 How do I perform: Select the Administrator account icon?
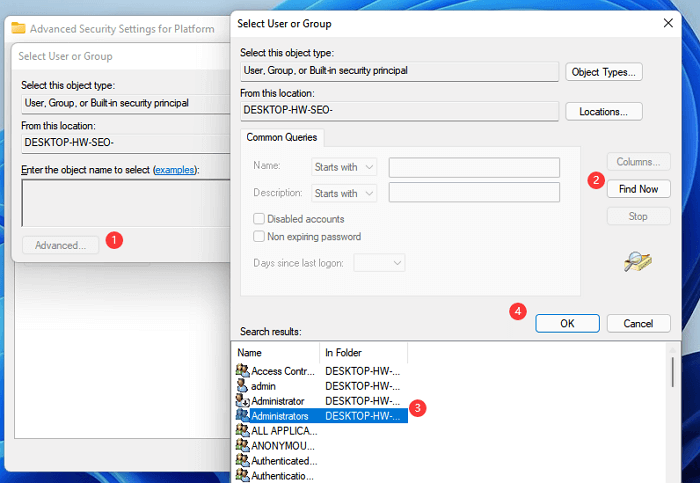point(241,401)
